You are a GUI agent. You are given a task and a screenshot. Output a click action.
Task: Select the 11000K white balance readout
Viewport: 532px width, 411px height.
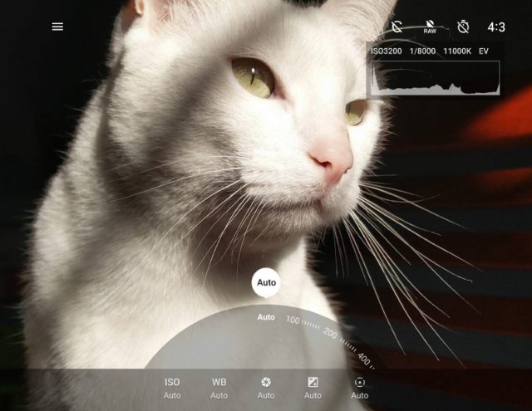[457, 51]
